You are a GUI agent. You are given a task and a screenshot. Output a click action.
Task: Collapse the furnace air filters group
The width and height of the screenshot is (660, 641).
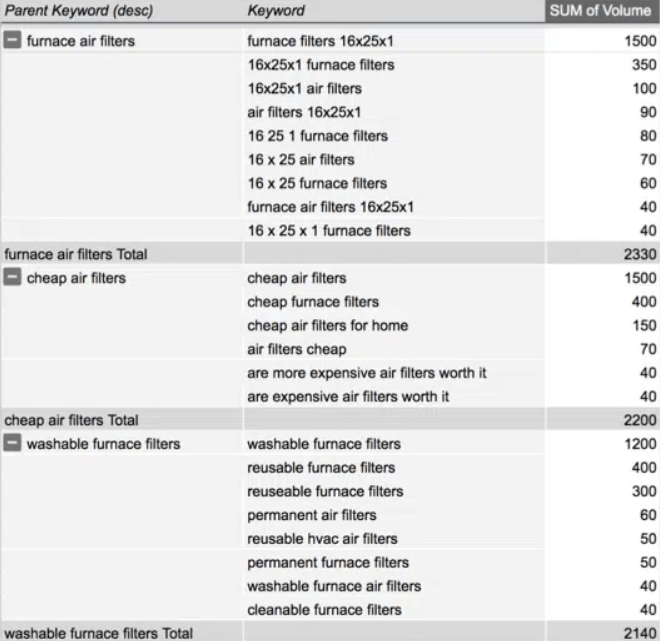tap(13, 41)
